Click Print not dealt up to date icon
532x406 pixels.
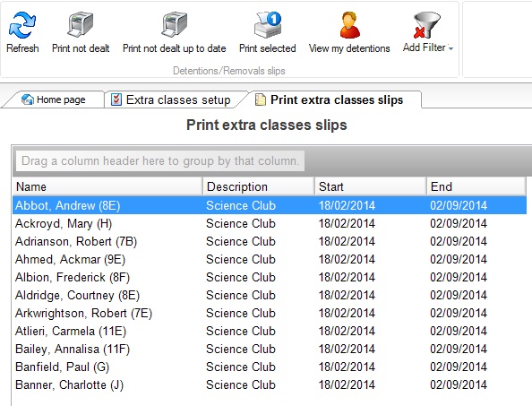[175, 24]
